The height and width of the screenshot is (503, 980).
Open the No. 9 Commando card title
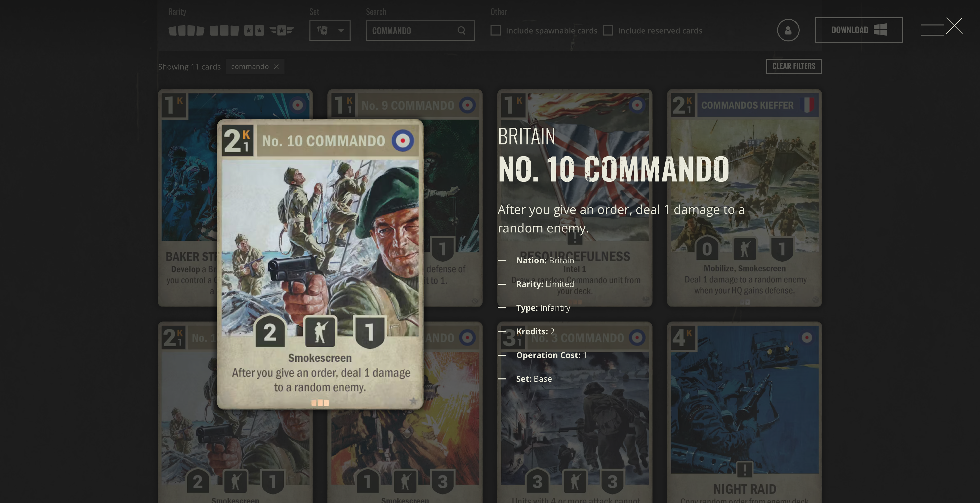click(408, 106)
